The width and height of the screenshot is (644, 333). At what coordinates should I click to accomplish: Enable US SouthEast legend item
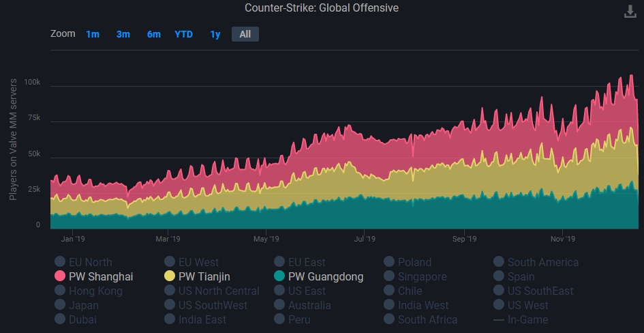click(534, 291)
